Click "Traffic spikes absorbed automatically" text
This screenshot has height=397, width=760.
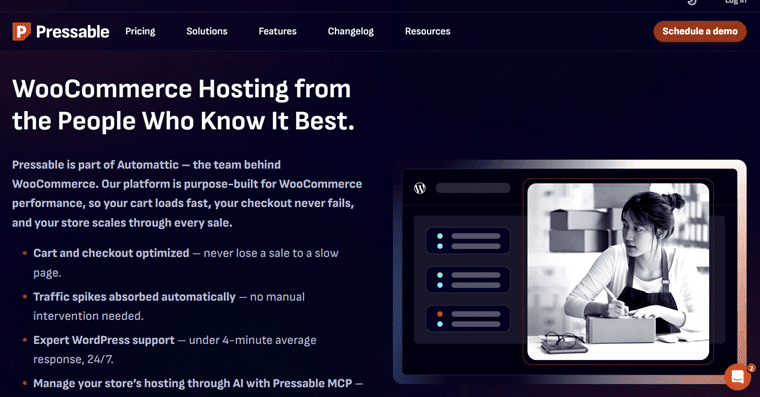[134, 297]
